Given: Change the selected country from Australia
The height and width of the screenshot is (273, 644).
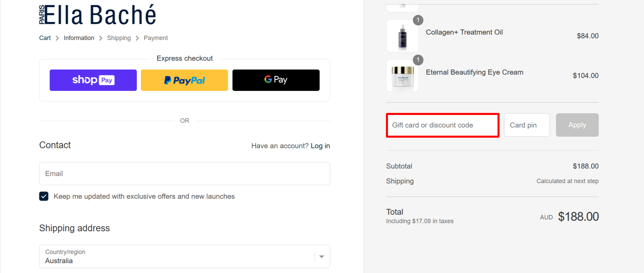Looking at the screenshot, I should click(184, 257).
